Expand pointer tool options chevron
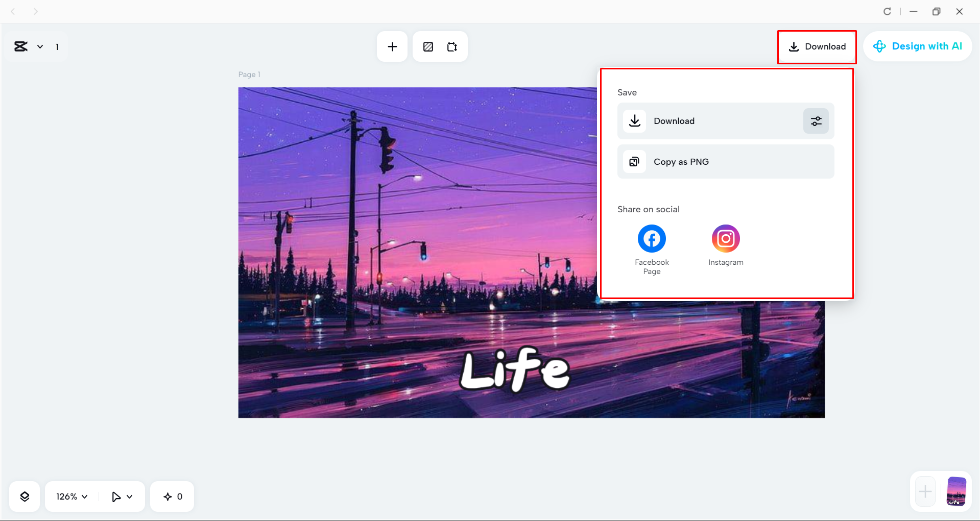This screenshot has height=521, width=980. coord(130,497)
